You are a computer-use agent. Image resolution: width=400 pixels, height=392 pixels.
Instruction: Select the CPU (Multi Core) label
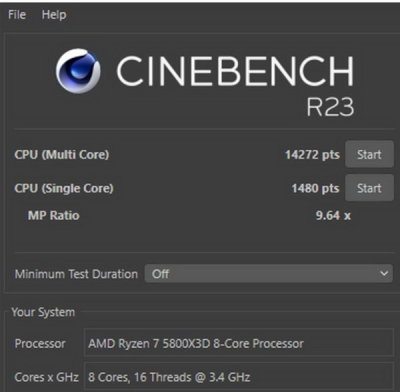(62, 155)
